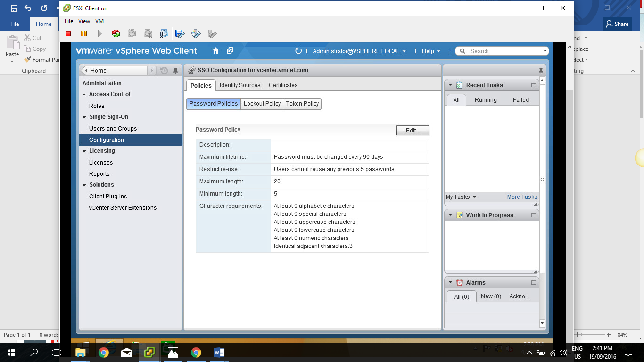Switch to the Identity Sources tab
This screenshot has height=362, width=644.
pos(240,85)
